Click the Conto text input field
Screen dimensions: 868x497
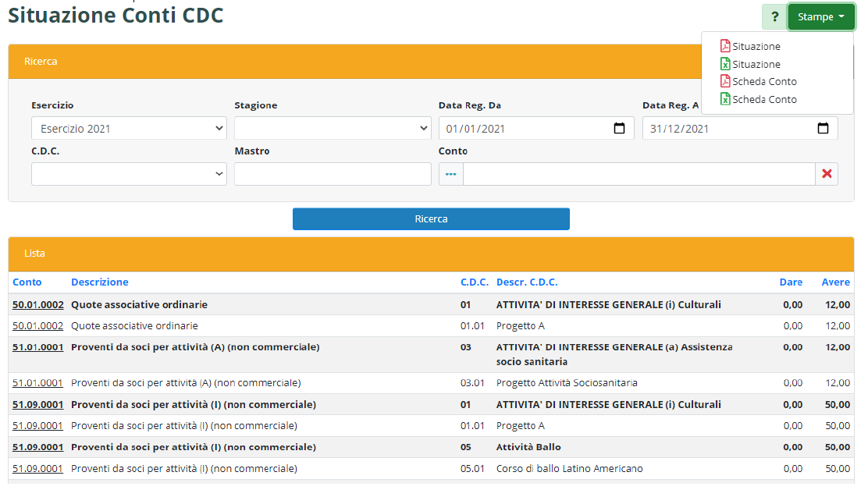[639, 174]
